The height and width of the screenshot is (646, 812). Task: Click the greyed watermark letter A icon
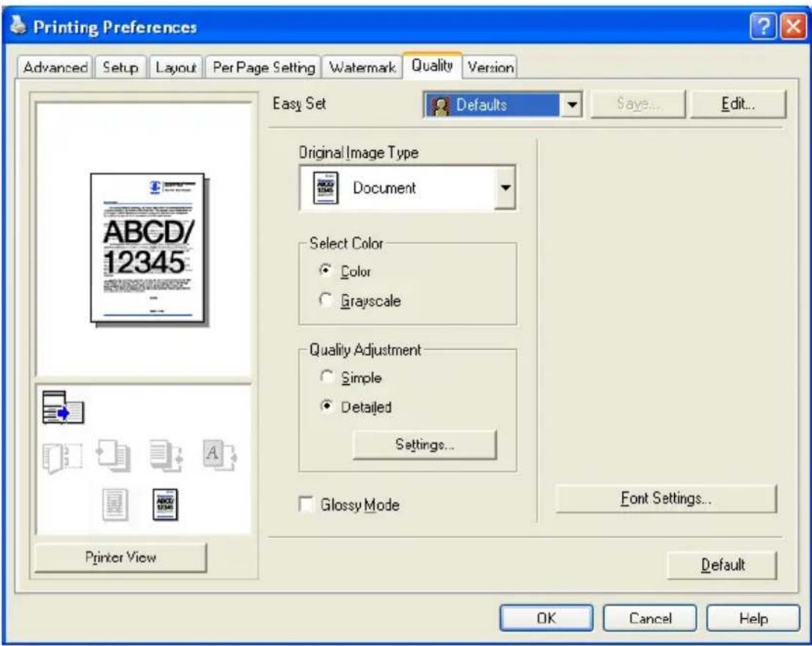219,455
